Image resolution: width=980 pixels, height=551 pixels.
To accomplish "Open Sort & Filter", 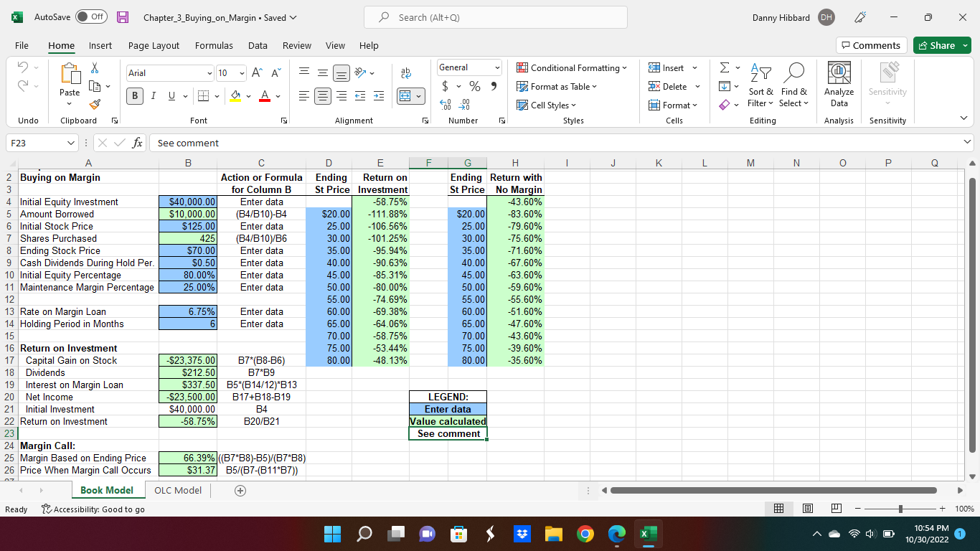I will point(760,86).
